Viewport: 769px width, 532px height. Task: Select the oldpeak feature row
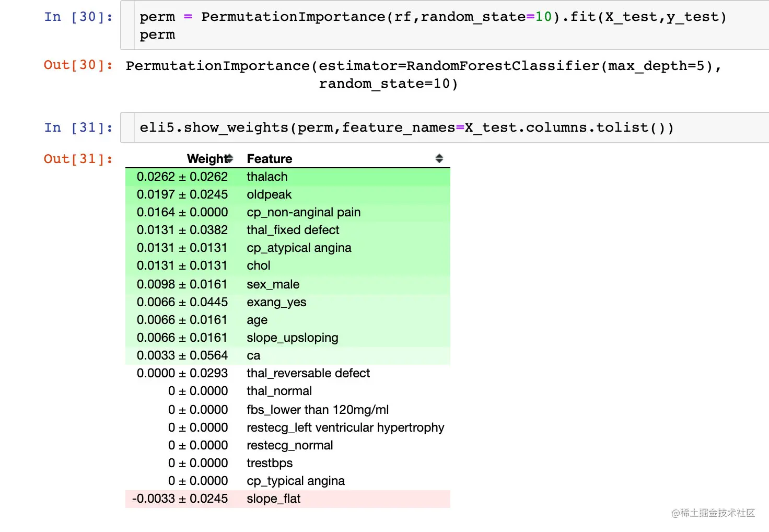click(x=288, y=194)
